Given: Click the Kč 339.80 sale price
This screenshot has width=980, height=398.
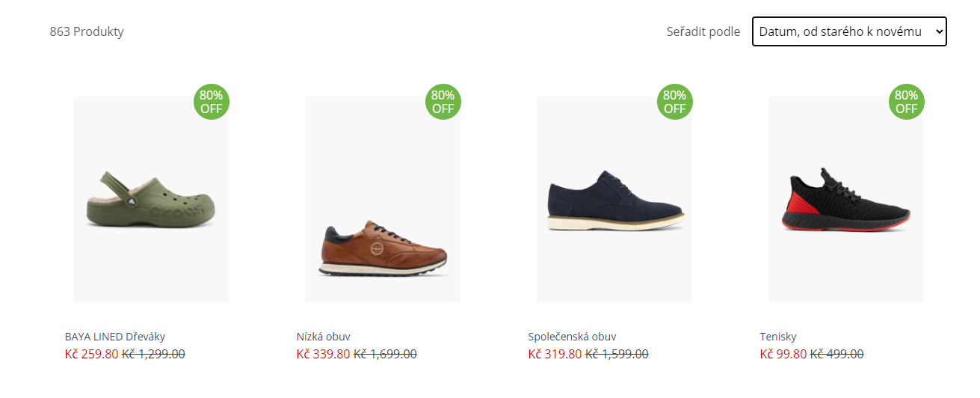Looking at the screenshot, I should click(x=323, y=354).
